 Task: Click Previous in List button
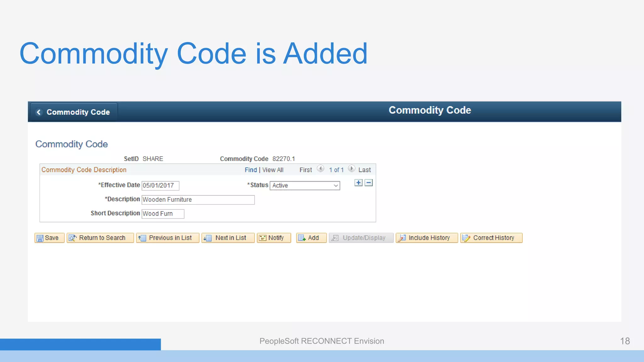(168, 238)
